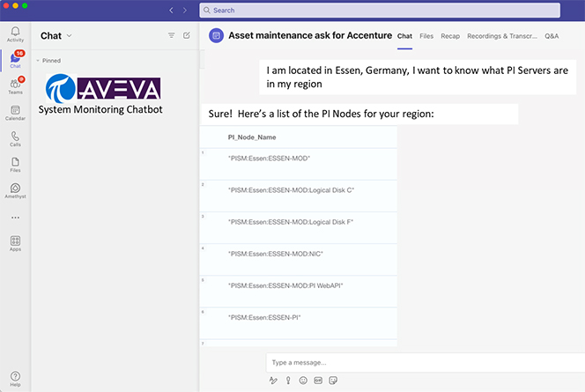Open the text format icon below message box
This screenshot has width=585, height=392.
click(x=273, y=380)
